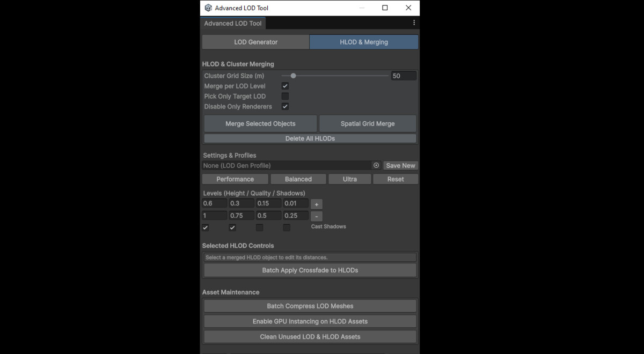Viewport: 644px width, 354px height.
Task: Disable the Merge per LOD Level checkbox
Action: 285,86
